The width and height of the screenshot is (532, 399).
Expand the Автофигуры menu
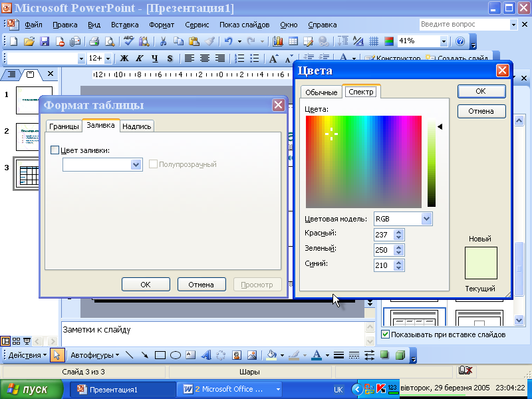(x=94, y=355)
